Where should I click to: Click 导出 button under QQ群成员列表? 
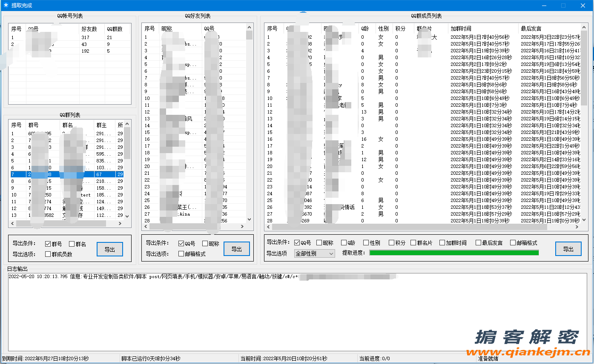click(x=568, y=249)
